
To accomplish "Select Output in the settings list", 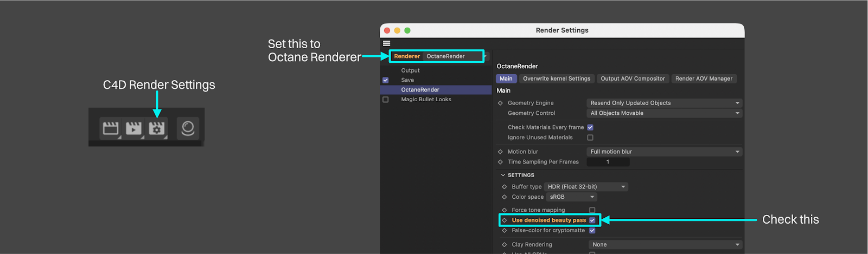I will click(x=410, y=70).
